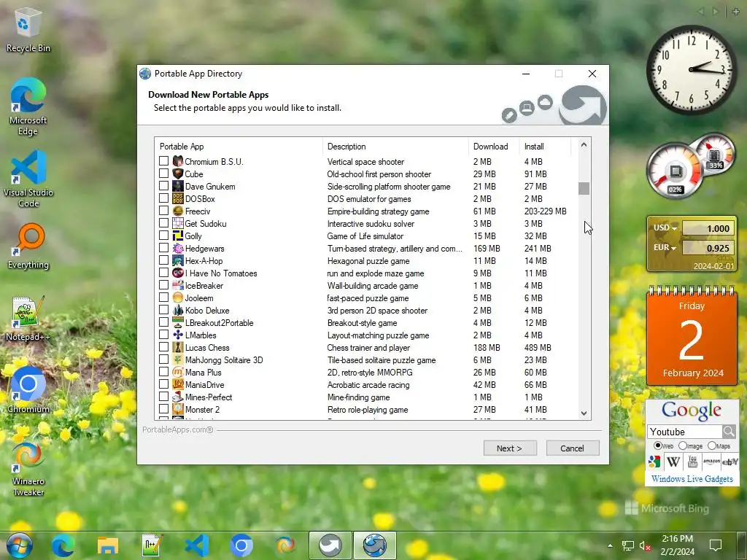Click the LBreakout2Portable icon
This screenshot has width=747, height=560.
click(178, 322)
